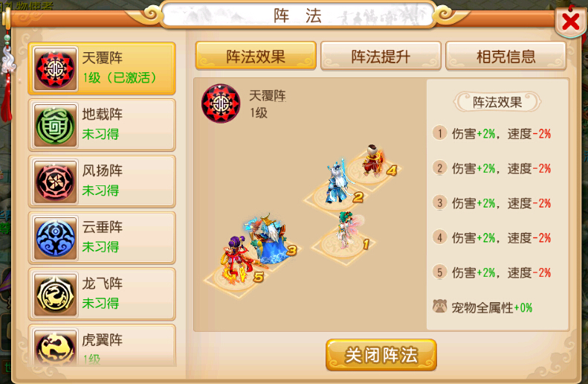Pick the blue 云垂阵 cloud icon
This screenshot has width=588, height=384.
click(x=55, y=238)
